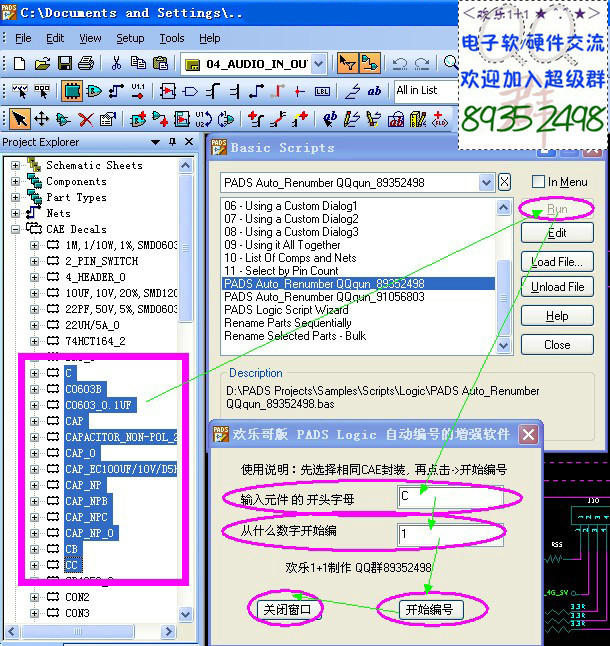Enable the Select Parts chip filter icon
Screen dimensions: 610x646
tap(72, 91)
